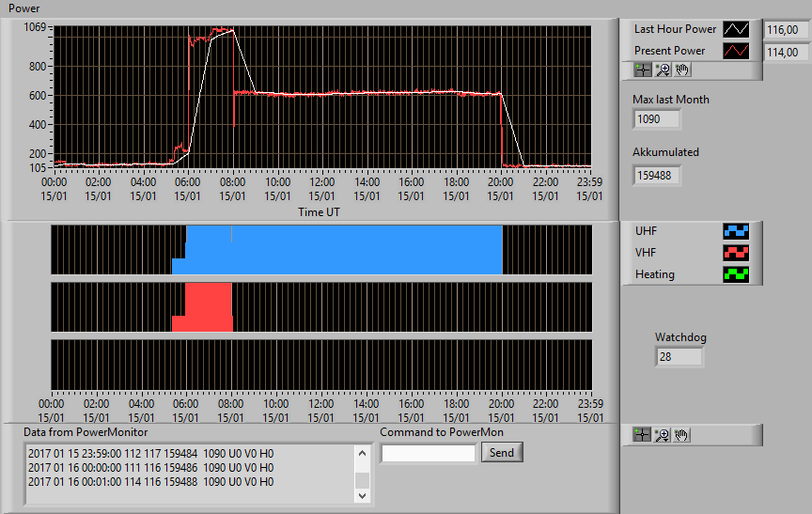812x514 pixels.
Task: Click the data log scrollbar down arrow
Action: pos(362,495)
